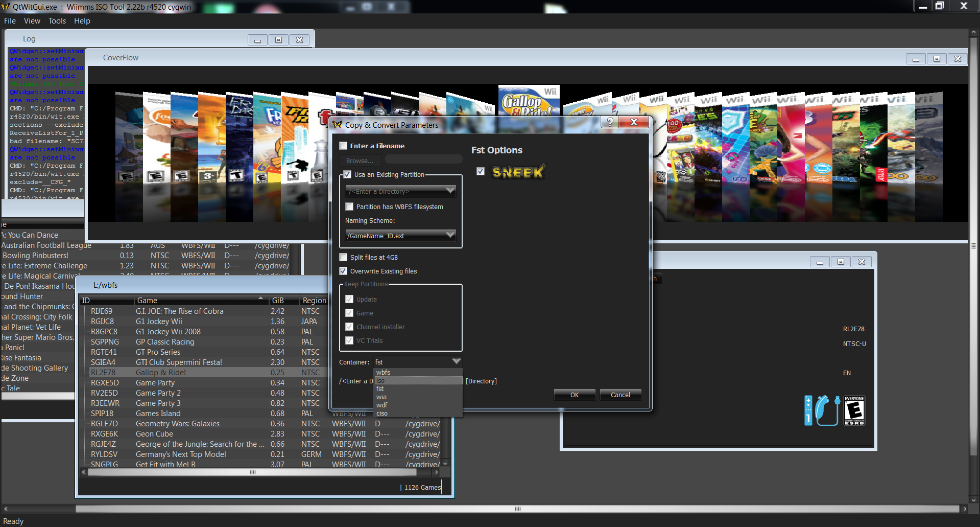Select wia from Container list

418,397
